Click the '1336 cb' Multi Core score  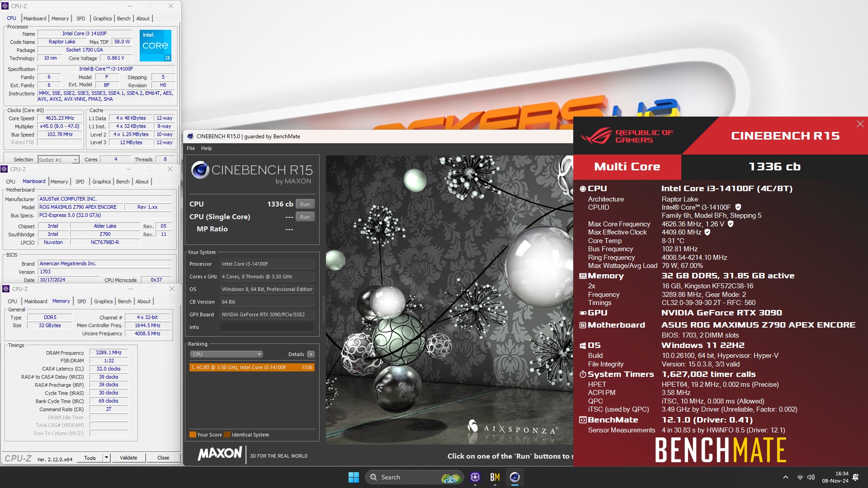pos(774,167)
